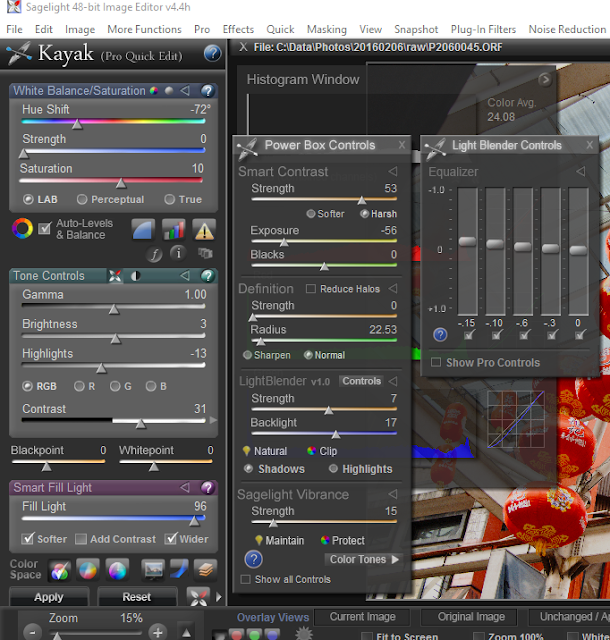Viewport: 610px width, 640px height.
Task: Toggle Auto-Levels & Balance checkbox
Action: tap(45, 228)
